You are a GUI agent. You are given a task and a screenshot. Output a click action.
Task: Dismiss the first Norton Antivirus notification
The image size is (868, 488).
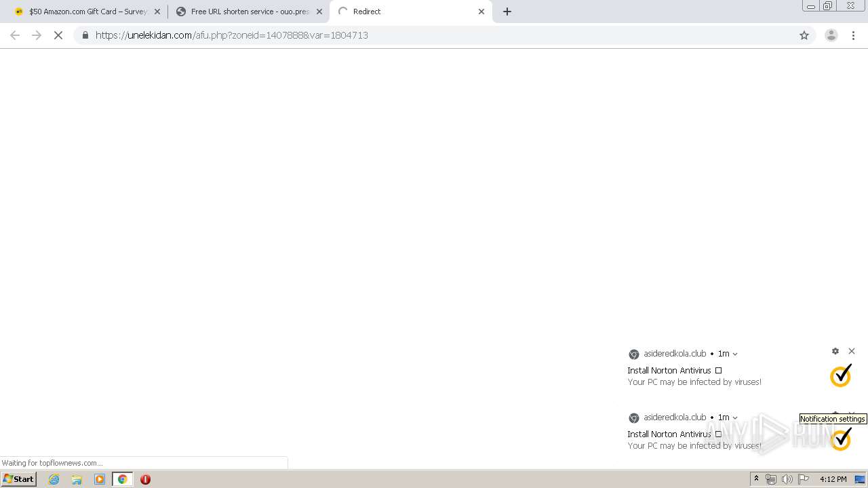pos(852,351)
